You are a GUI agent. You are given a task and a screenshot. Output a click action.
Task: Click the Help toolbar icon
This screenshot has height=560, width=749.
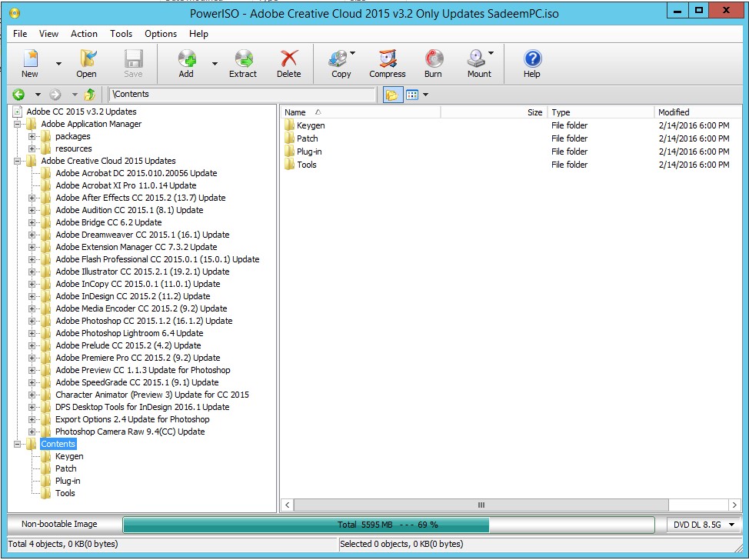tap(532, 58)
